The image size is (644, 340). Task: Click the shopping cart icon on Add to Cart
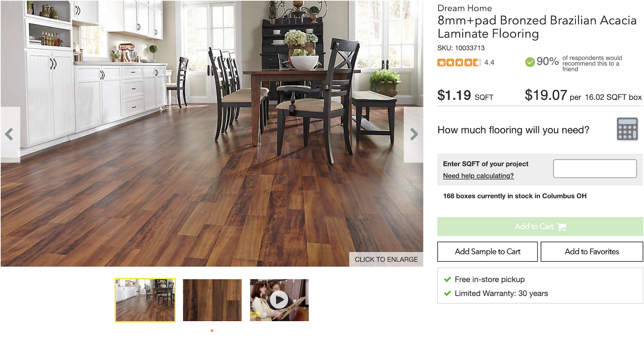[562, 227]
